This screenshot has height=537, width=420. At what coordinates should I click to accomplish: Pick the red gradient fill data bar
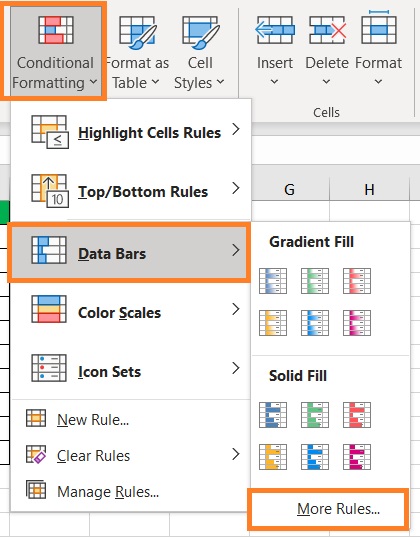pyautogui.click(x=357, y=281)
